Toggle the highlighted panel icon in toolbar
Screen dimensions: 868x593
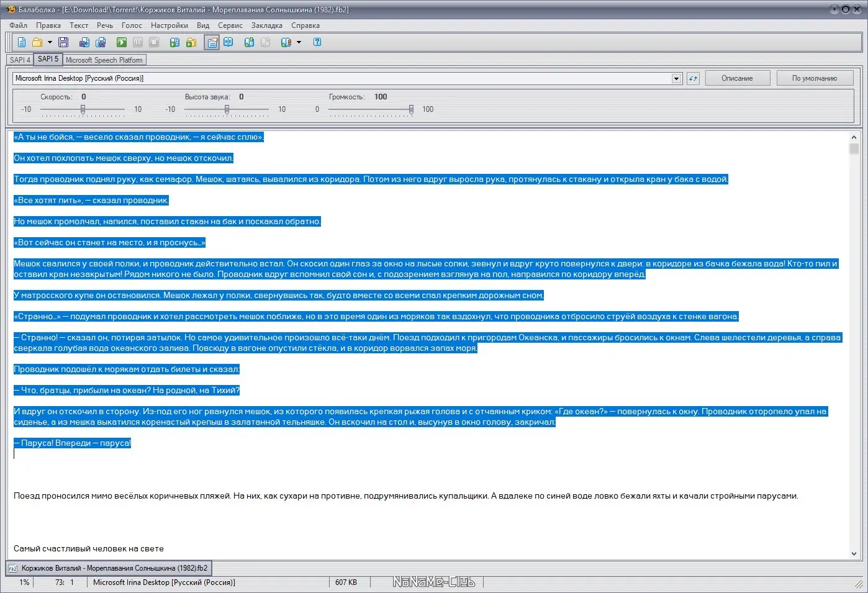pos(212,42)
